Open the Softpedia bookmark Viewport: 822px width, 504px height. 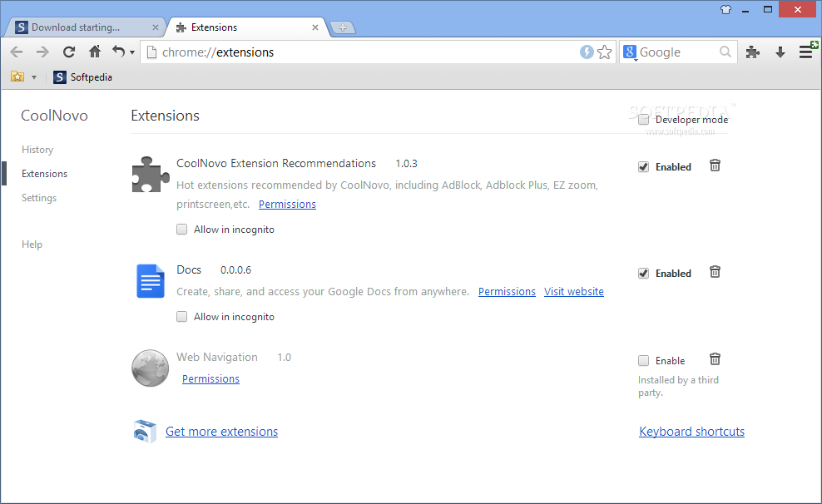(83, 77)
